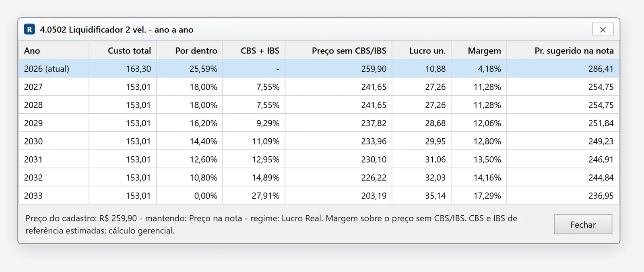Click Pr. sugerido na nota header
The width and height of the screenshot is (644, 272).
[563, 51]
